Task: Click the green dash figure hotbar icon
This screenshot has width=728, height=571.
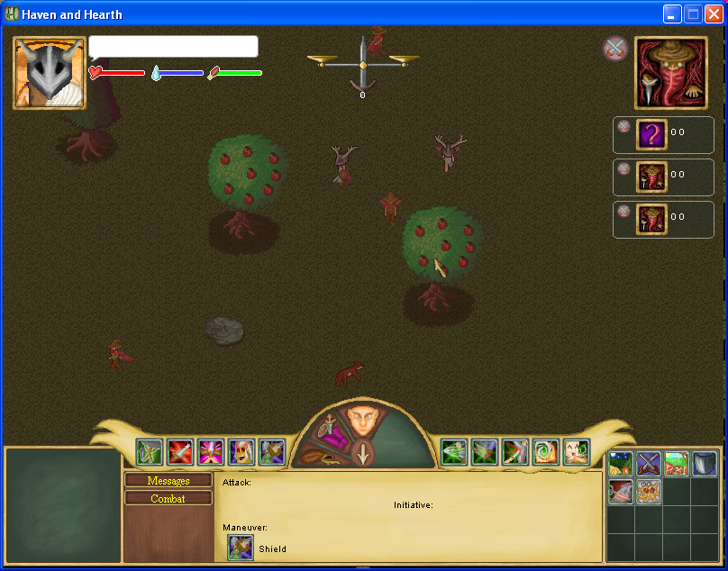Action: [x=453, y=452]
